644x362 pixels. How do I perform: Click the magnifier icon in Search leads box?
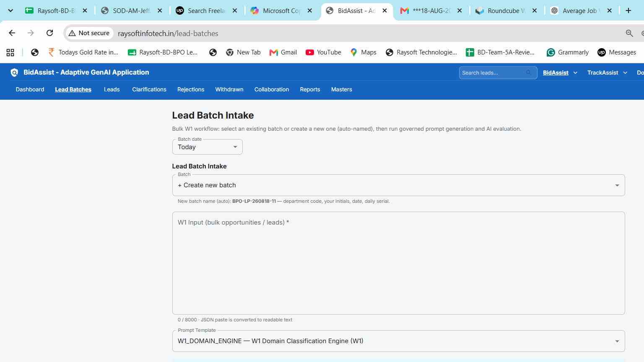click(x=529, y=72)
